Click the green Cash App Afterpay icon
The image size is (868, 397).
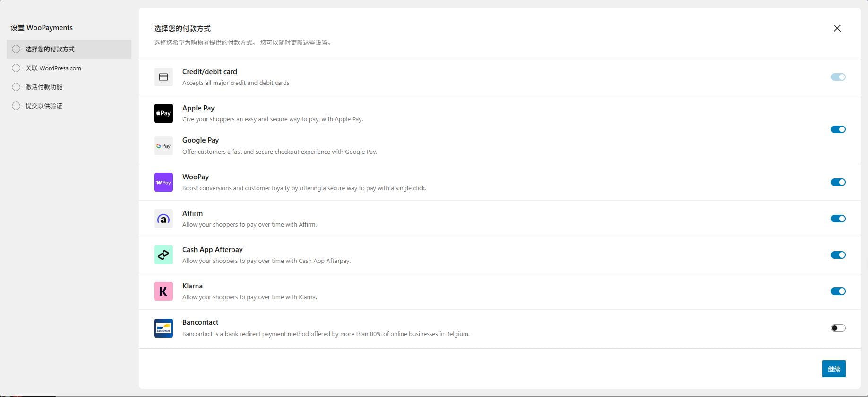(163, 255)
